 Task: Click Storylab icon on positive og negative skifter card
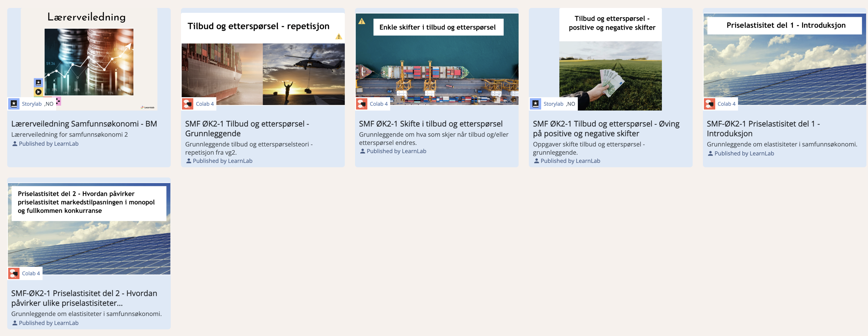coord(536,104)
